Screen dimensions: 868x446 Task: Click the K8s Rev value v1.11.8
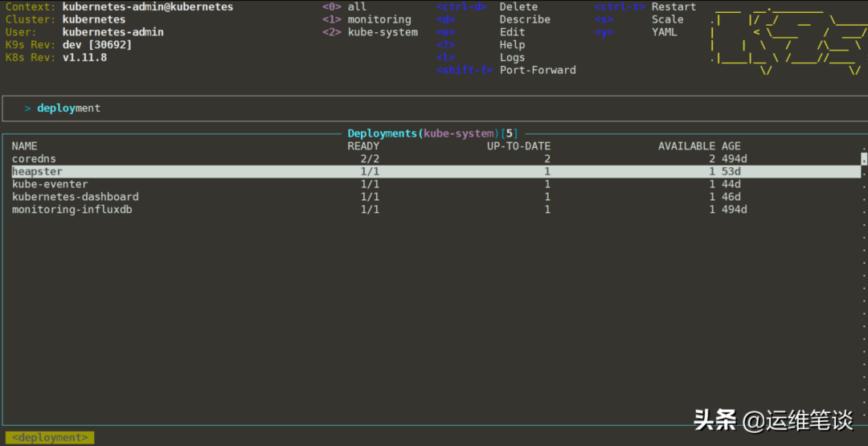[x=84, y=58]
